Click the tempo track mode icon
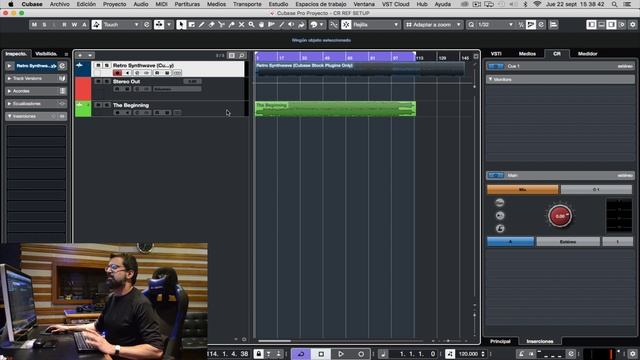 coord(450,354)
